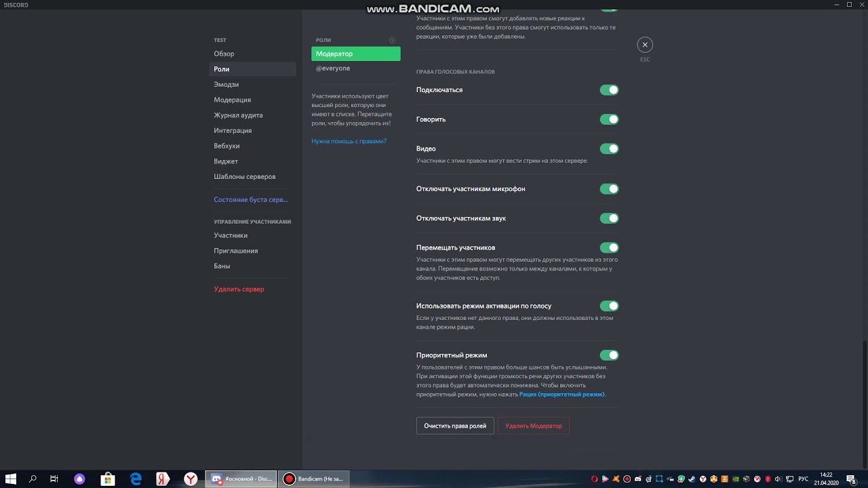Open Windows notification center
868x488 pixels.
[851, 479]
